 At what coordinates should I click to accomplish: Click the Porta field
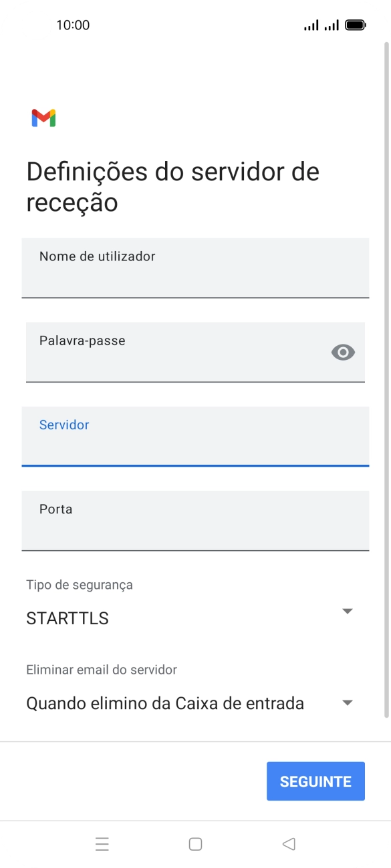(195, 521)
